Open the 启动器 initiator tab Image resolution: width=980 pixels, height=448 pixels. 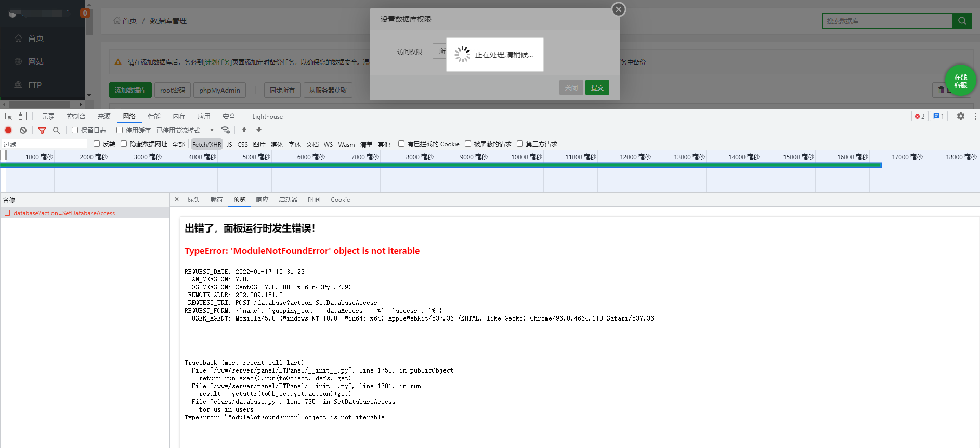(x=288, y=200)
